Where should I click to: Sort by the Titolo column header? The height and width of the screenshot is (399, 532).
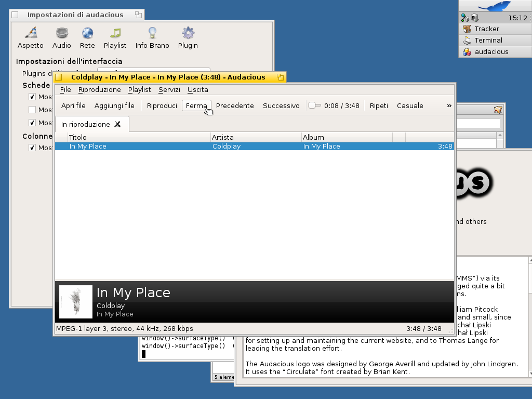click(x=139, y=137)
